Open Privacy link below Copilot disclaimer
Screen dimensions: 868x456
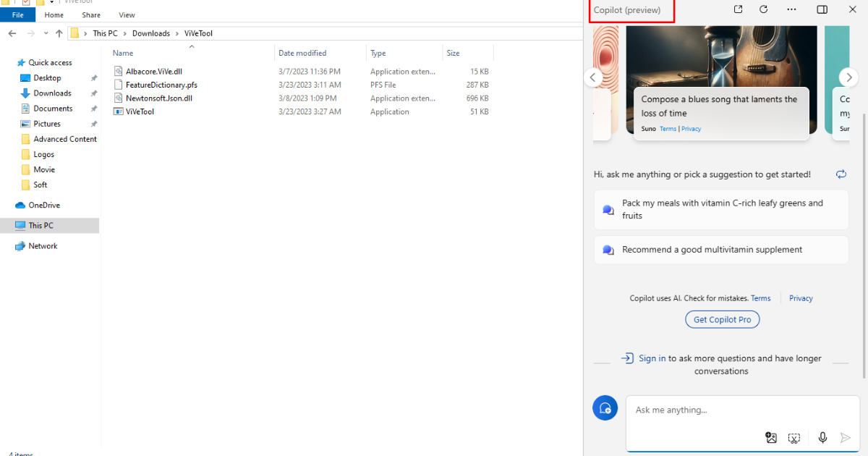801,298
